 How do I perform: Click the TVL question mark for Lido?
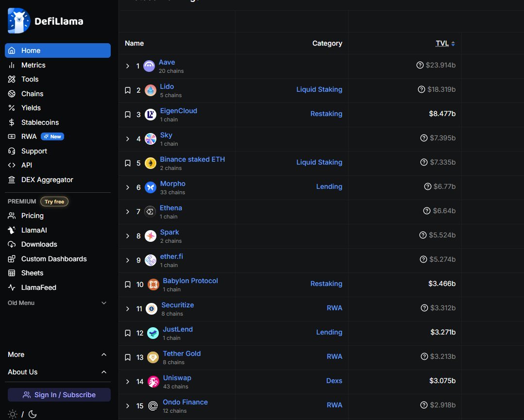[422, 89]
